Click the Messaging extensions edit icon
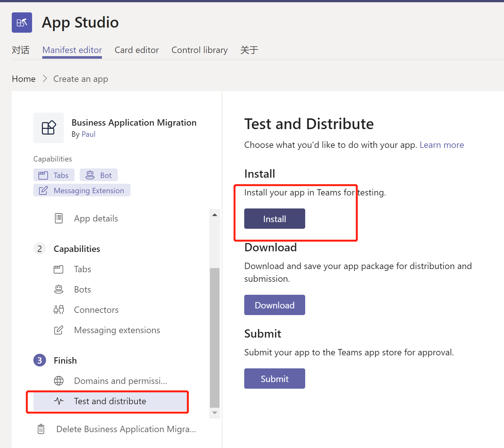504x448 pixels. (59, 330)
